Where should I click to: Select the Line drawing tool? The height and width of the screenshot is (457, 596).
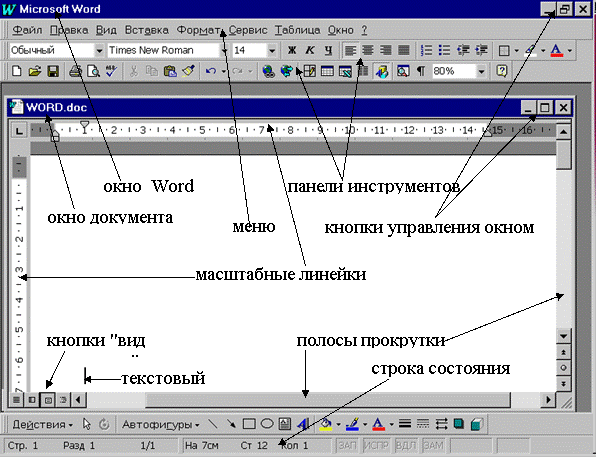[212, 424]
